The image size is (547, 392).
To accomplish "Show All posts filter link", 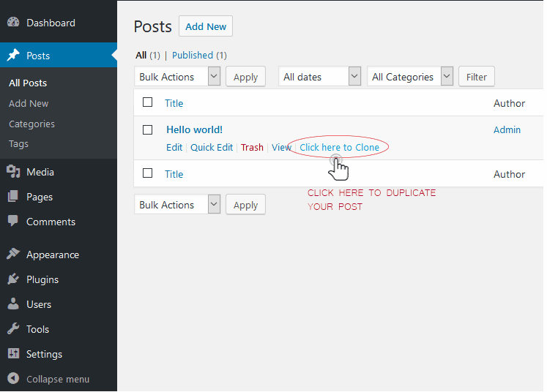I will 141,56.
